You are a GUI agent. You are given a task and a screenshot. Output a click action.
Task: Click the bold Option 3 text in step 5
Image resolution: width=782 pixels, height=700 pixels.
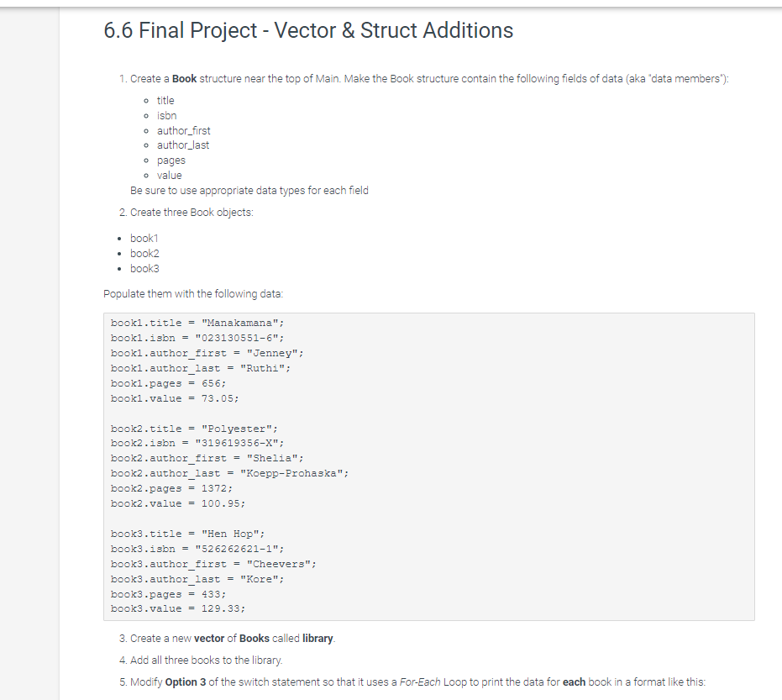[x=186, y=682]
